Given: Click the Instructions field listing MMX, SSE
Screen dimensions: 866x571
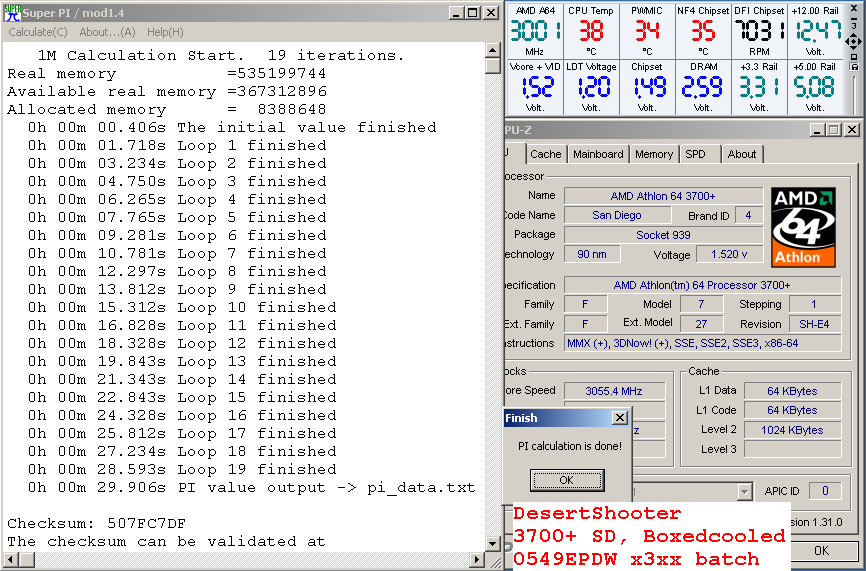Looking at the screenshot, I should pos(702,343).
